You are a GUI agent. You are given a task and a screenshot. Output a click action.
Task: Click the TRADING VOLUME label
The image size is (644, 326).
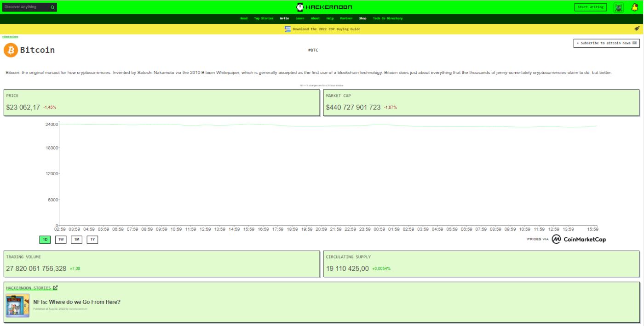(x=23, y=257)
